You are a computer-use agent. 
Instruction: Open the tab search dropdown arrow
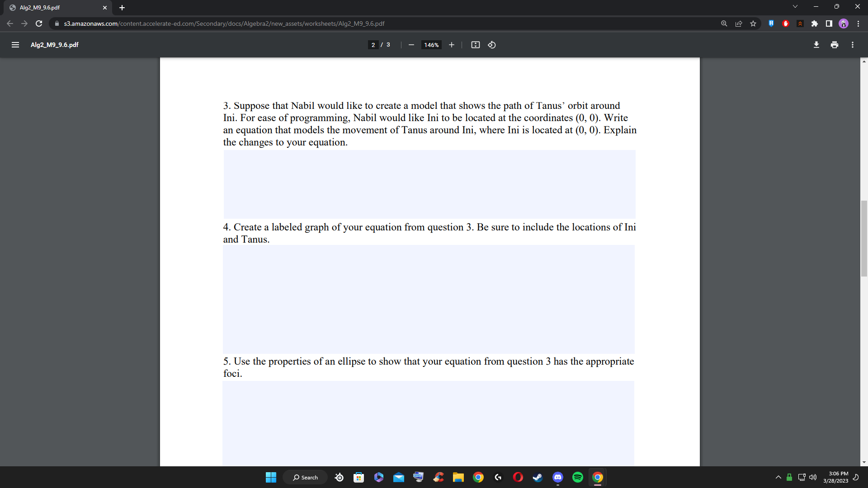tap(794, 6)
